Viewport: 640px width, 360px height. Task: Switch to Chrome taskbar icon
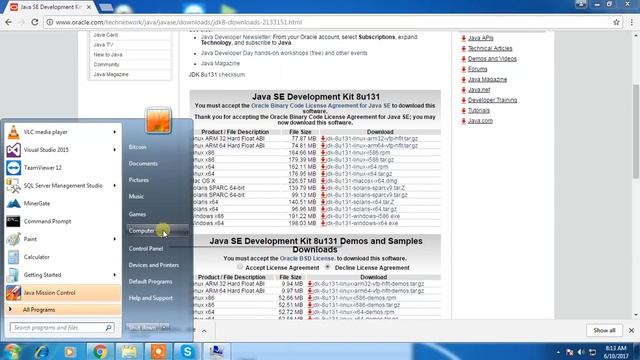click(100, 351)
